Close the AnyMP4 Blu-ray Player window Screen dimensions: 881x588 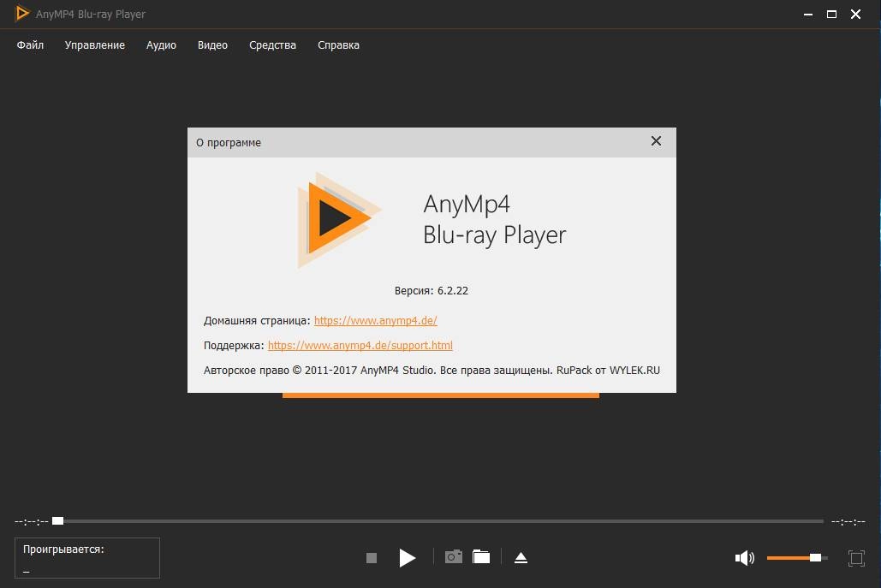[855, 14]
